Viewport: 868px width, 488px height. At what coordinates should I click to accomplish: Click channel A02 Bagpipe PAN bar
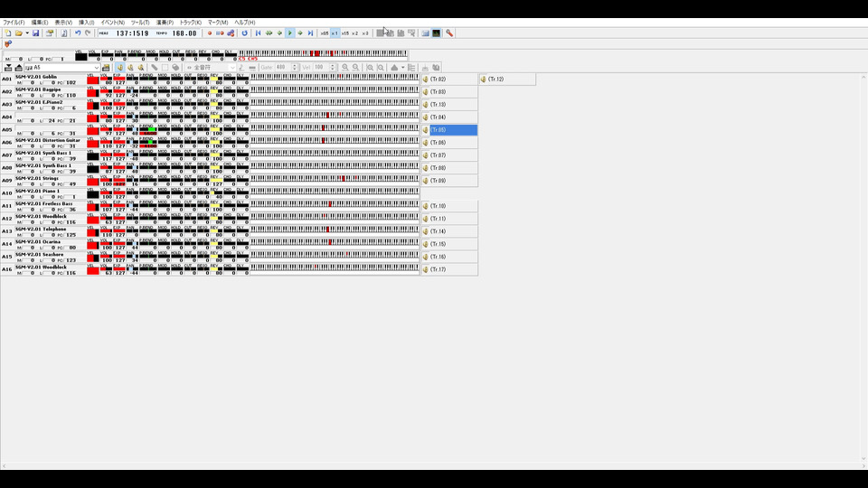pyautogui.click(x=132, y=91)
